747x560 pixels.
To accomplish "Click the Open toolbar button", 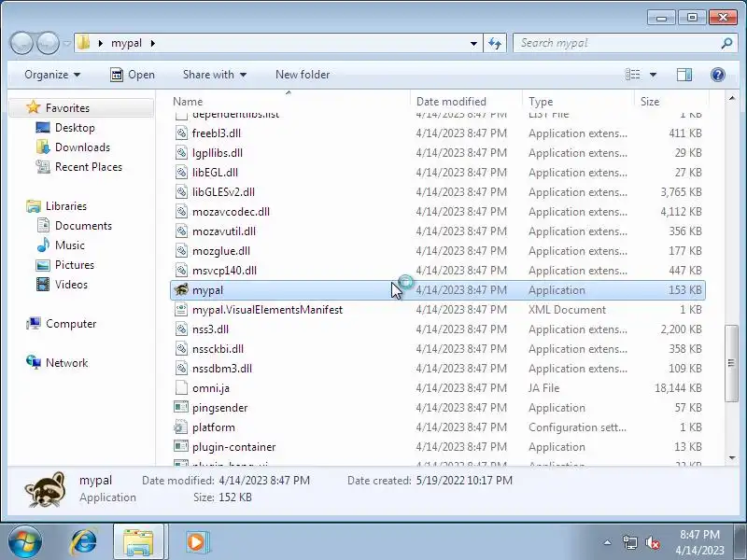I will pos(133,75).
